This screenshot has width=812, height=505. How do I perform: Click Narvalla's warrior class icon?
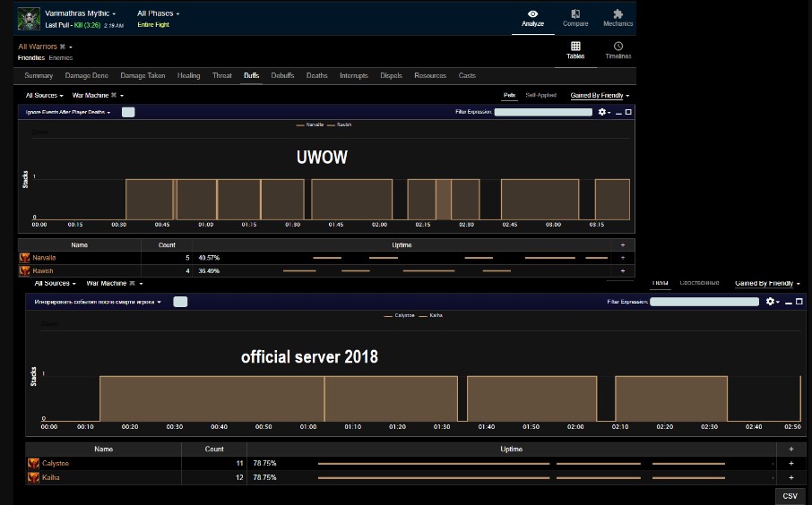(x=24, y=257)
